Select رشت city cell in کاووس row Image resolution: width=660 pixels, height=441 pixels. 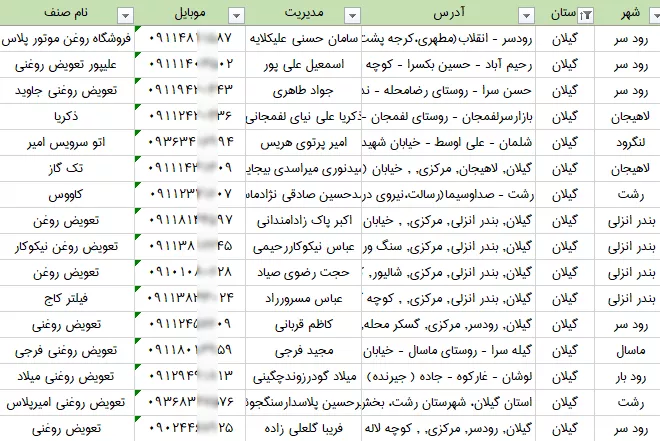628,195
